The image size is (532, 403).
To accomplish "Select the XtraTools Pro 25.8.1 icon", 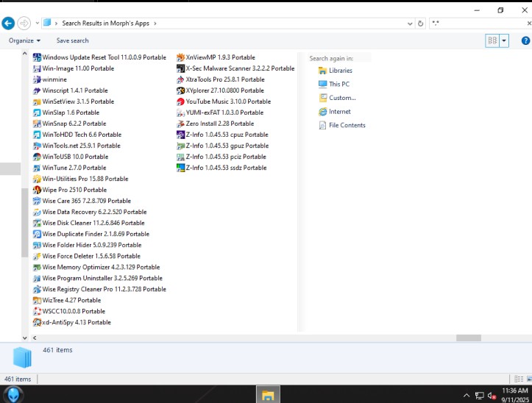I will click(180, 79).
